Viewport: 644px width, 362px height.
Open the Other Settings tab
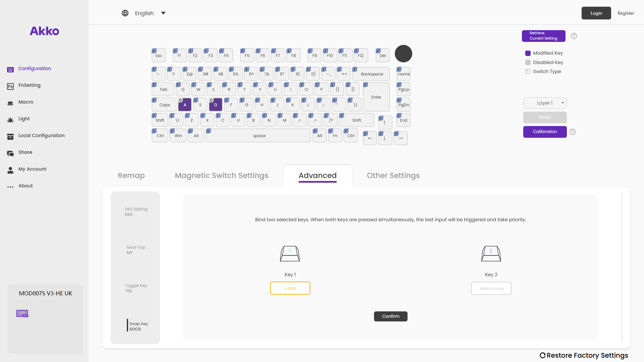pyautogui.click(x=393, y=175)
